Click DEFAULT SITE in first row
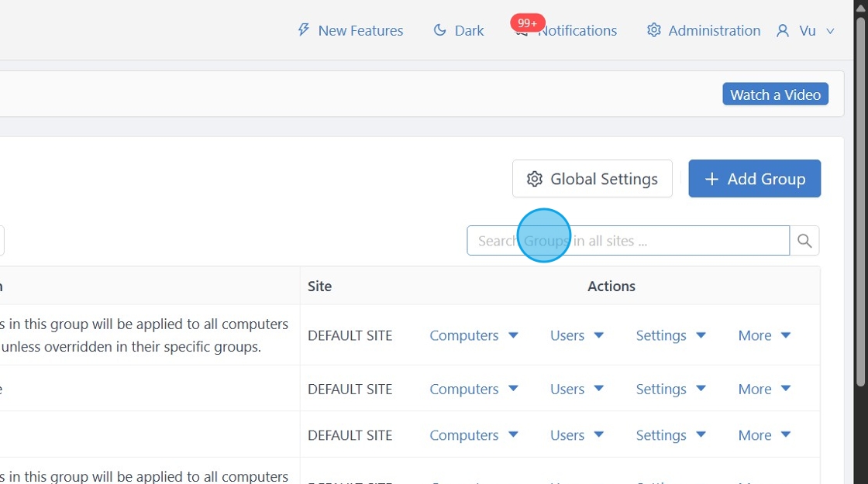This screenshot has width=868, height=484. click(350, 335)
